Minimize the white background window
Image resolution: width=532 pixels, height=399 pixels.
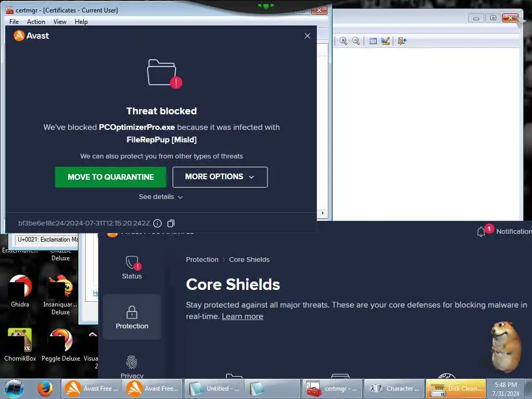[476, 18]
